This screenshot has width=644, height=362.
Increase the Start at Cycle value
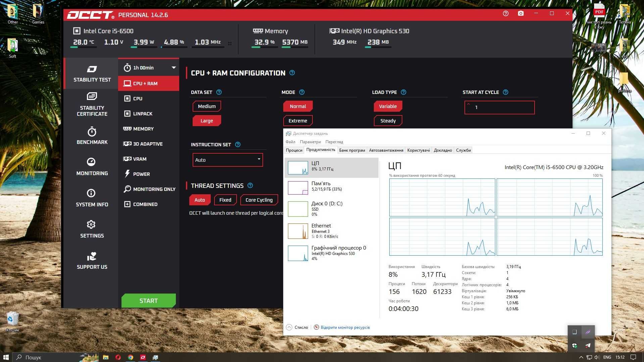click(468, 104)
